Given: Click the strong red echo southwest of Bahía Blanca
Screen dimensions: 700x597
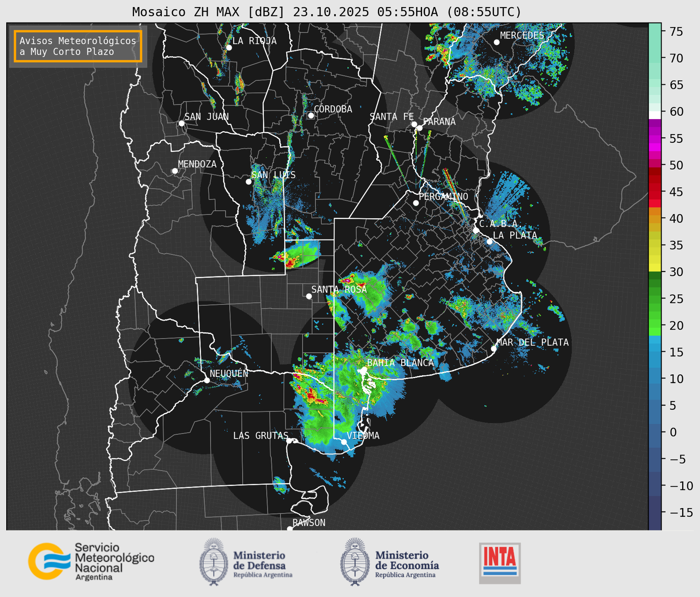Looking at the screenshot, I should coord(316,398).
